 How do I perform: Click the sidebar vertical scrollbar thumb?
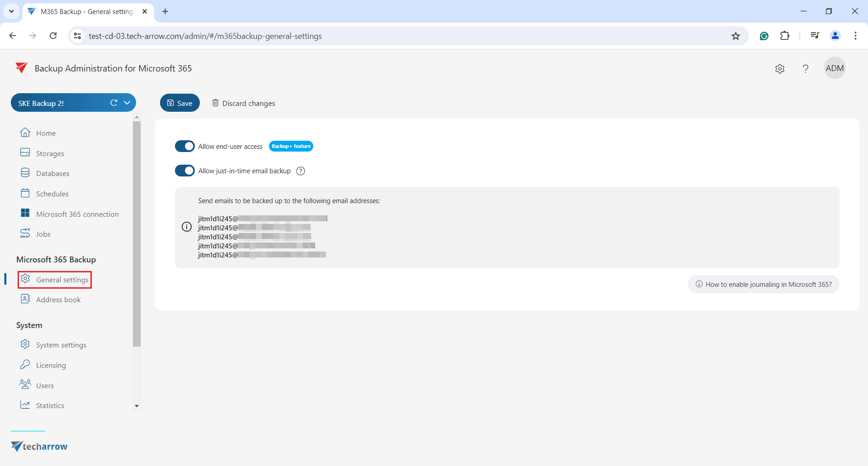tap(137, 234)
